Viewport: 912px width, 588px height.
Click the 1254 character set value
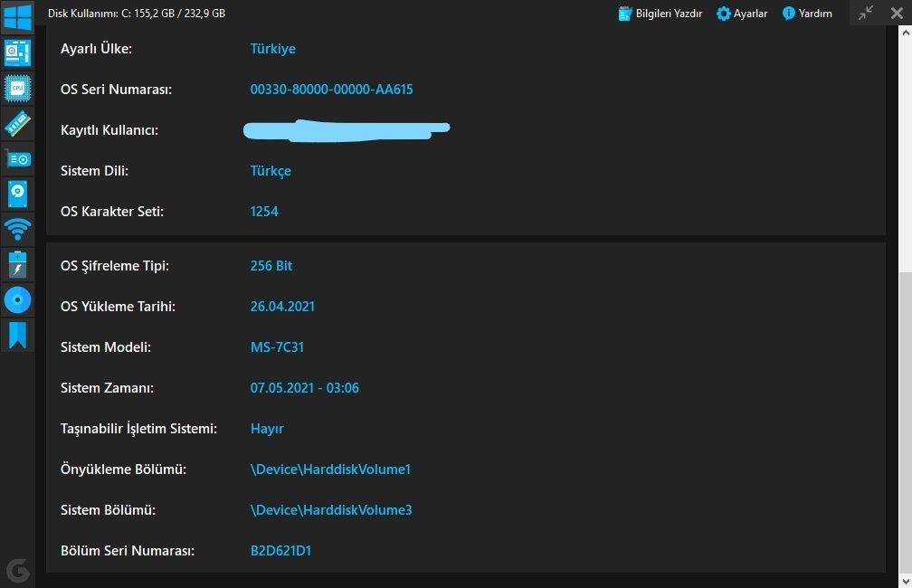point(264,212)
